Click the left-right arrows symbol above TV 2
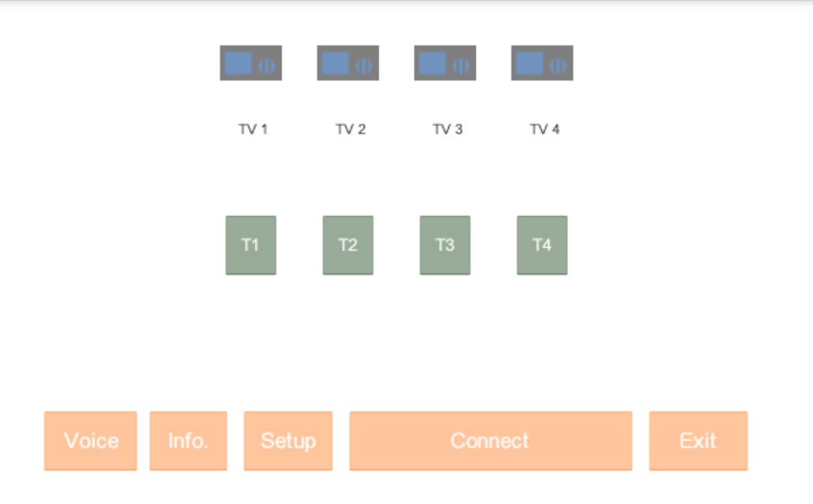Screen dimensions: 813x504 (x=364, y=66)
